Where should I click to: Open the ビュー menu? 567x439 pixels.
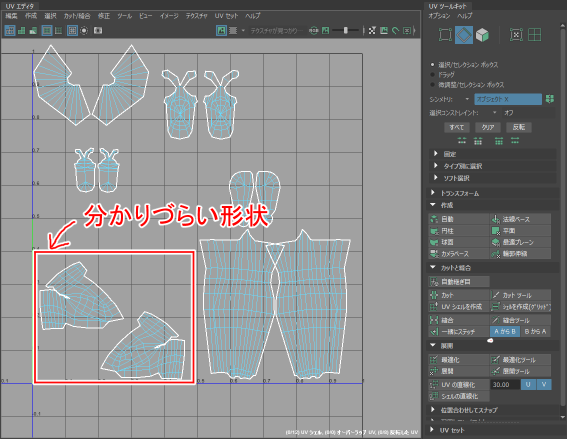(145, 16)
